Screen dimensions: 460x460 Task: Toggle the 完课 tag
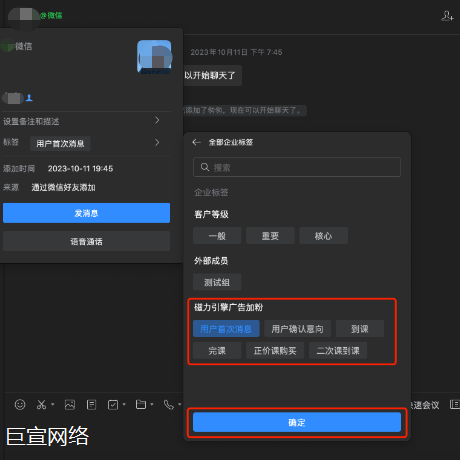217,351
